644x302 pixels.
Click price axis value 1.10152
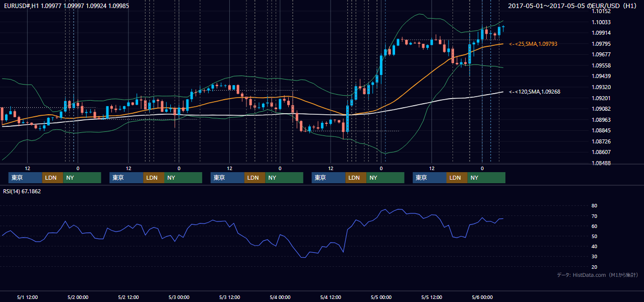click(x=601, y=11)
